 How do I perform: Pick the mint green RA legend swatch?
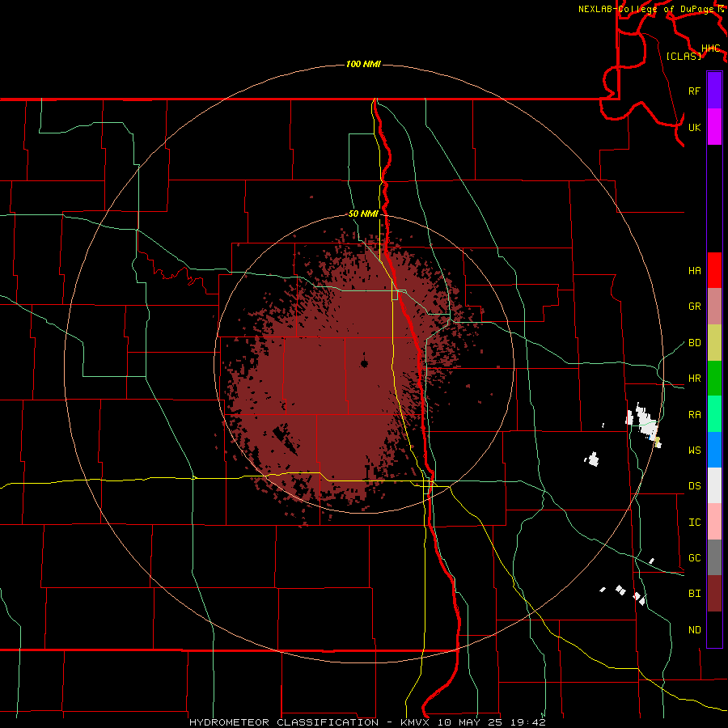(714, 414)
